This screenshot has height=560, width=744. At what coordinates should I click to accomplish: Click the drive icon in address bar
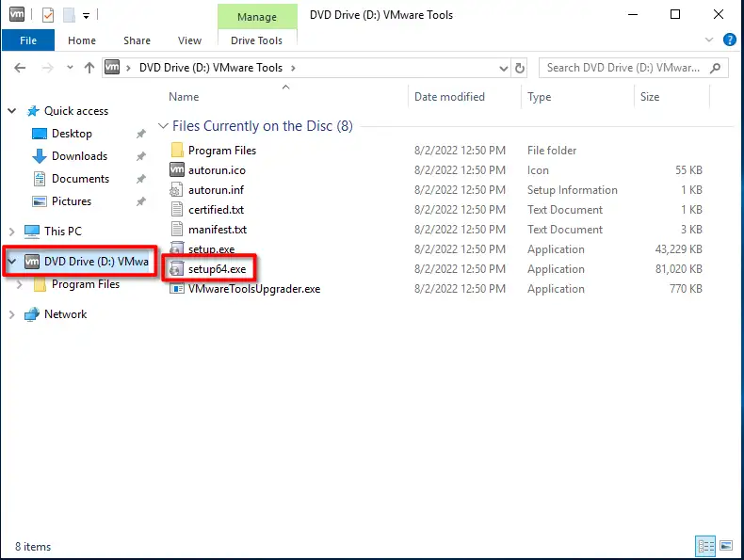[112, 67]
